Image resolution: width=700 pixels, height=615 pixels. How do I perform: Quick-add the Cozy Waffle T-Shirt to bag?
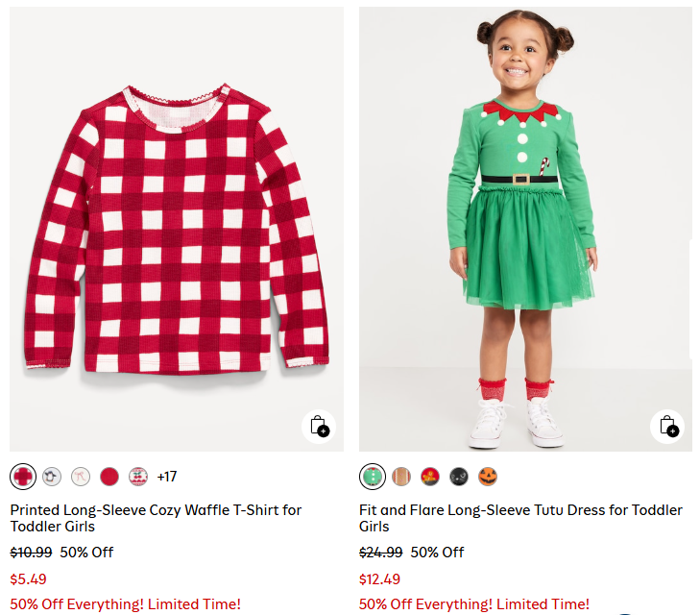tap(319, 426)
